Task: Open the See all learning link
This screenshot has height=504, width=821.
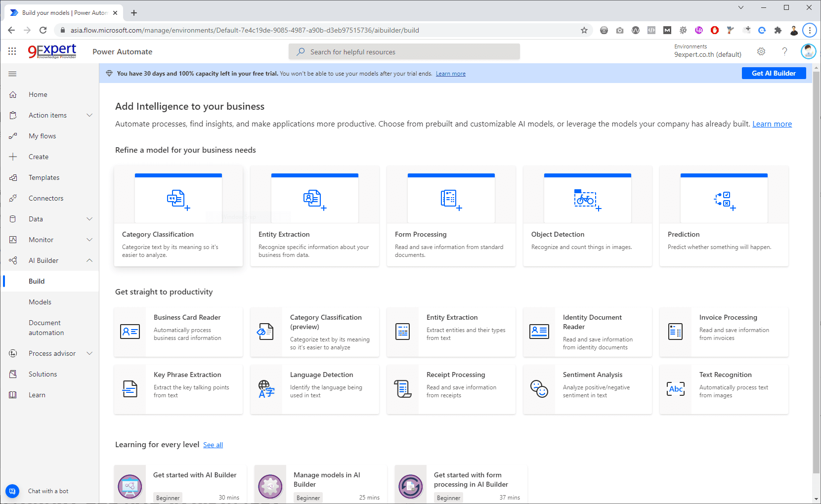Action: 213,444
